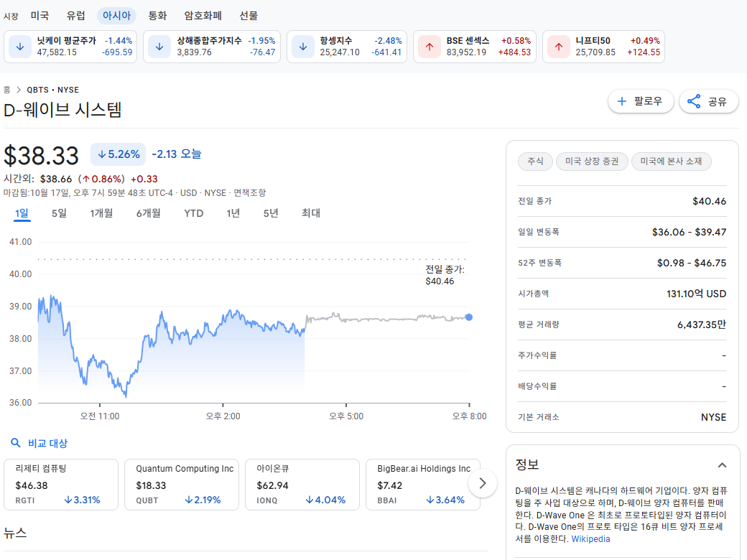Select the 1년 chart range
Screen dimensions: 747x560
pyautogui.click(x=233, y=213)
